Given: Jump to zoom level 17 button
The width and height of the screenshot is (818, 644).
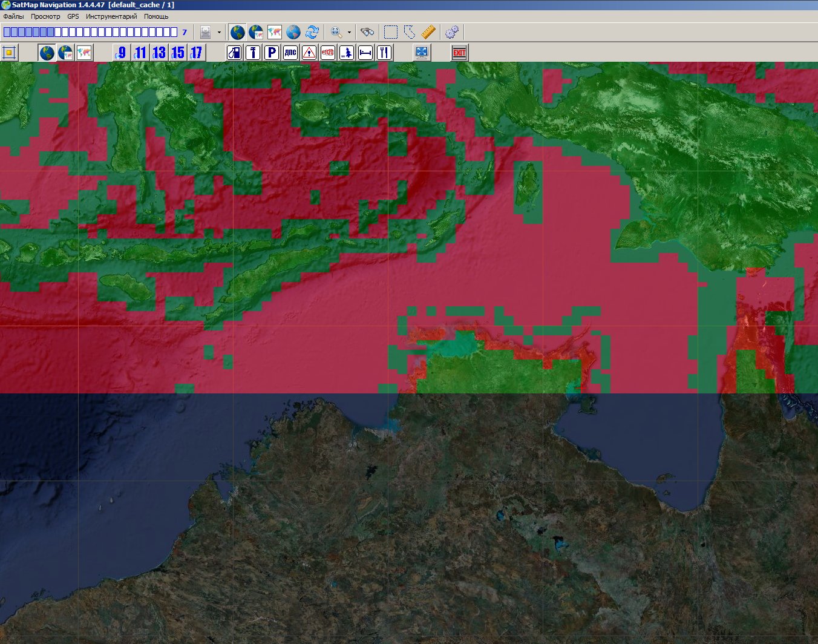Looking at the screenshot, I should point(197,53).
